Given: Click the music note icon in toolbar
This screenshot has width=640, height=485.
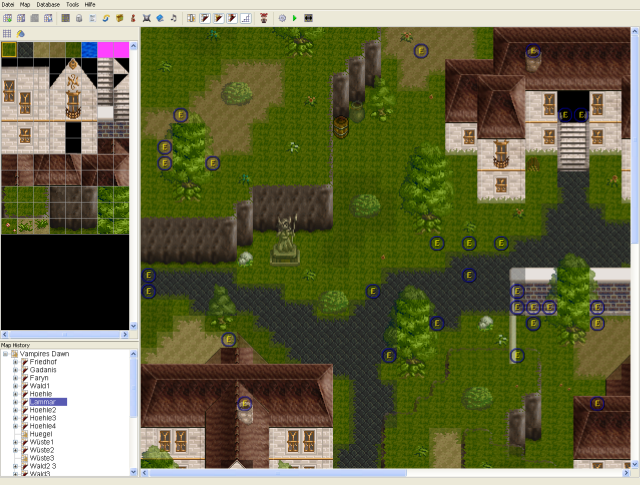Looking at the screenshot, I should coord(174,18).
